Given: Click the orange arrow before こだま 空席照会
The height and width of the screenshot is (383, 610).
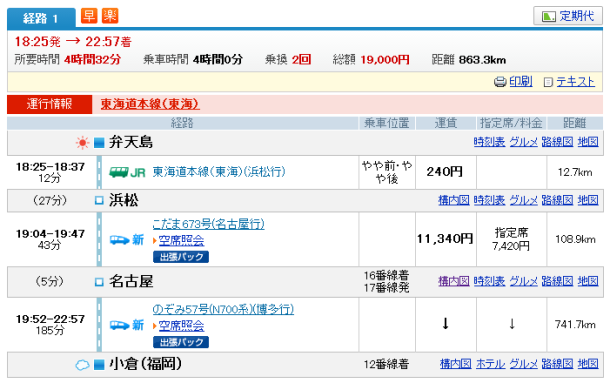Looking at the screenshot, I should (155, 241).
